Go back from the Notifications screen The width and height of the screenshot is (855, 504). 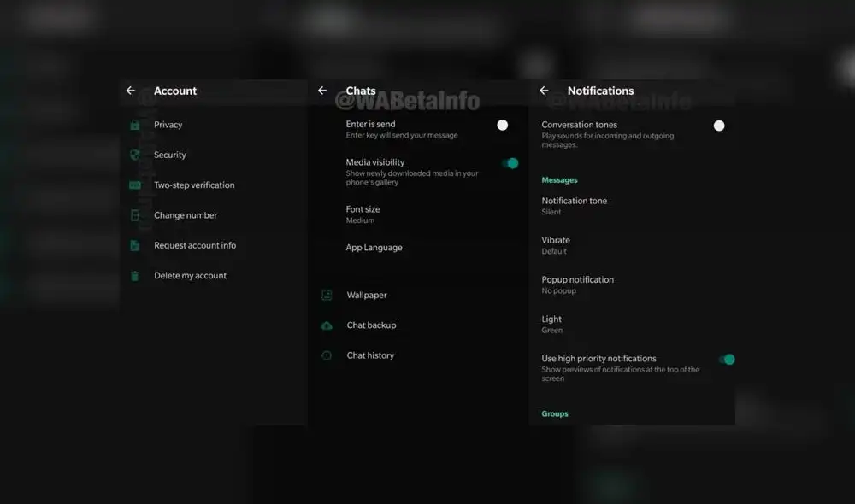(544, 91)
